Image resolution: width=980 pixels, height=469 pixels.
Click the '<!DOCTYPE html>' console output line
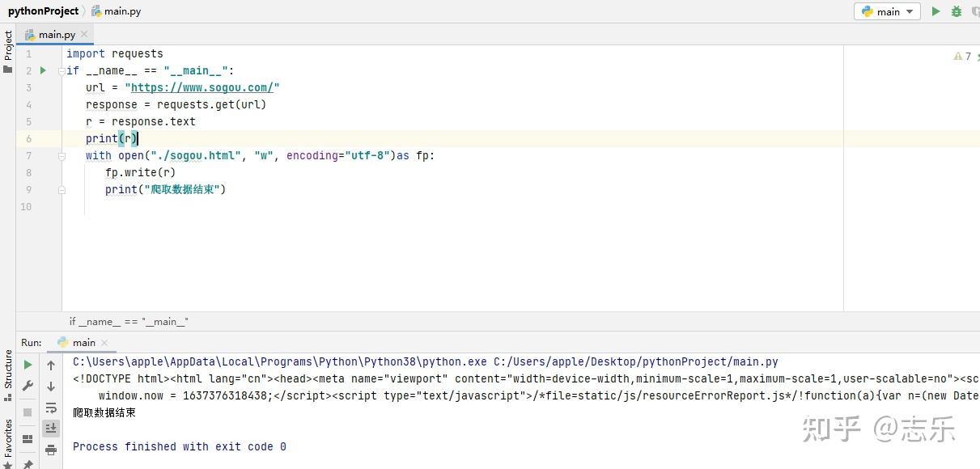526,378
